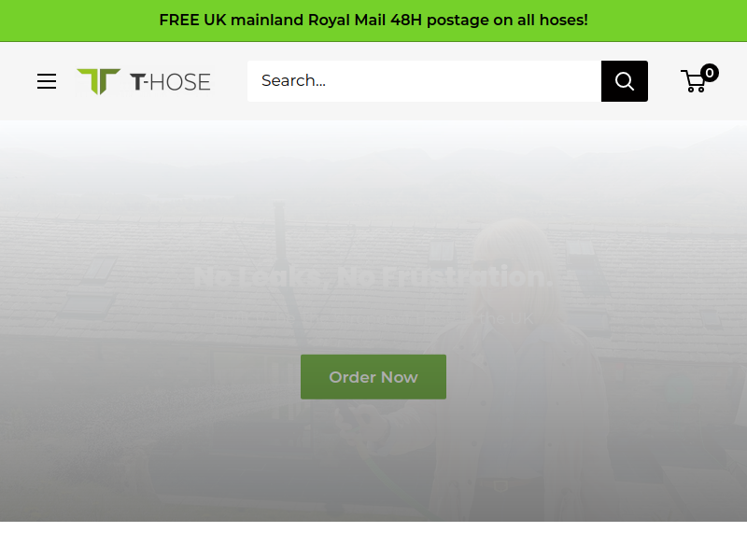Focus the Search... input field
The image size is (747, 560).
coord(424,81)
